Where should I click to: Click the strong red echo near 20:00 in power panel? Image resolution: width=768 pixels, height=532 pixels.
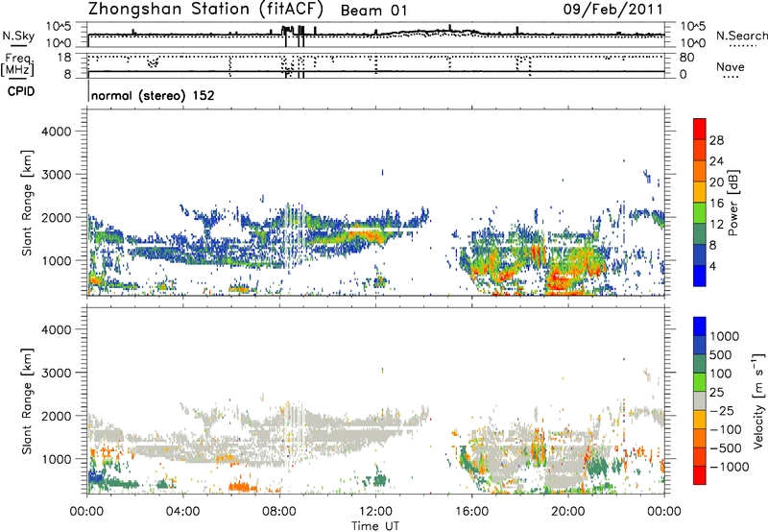tap(559, 279)
